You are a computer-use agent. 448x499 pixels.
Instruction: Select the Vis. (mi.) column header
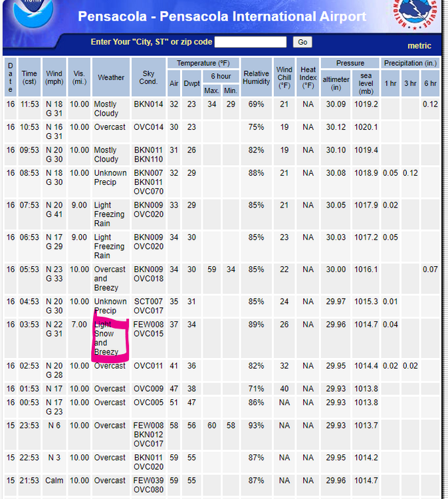click(79, 77)
